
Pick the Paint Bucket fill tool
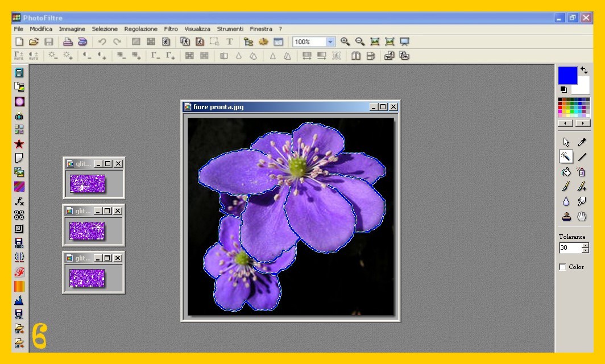pyautogui.click(x=566, y=172)
